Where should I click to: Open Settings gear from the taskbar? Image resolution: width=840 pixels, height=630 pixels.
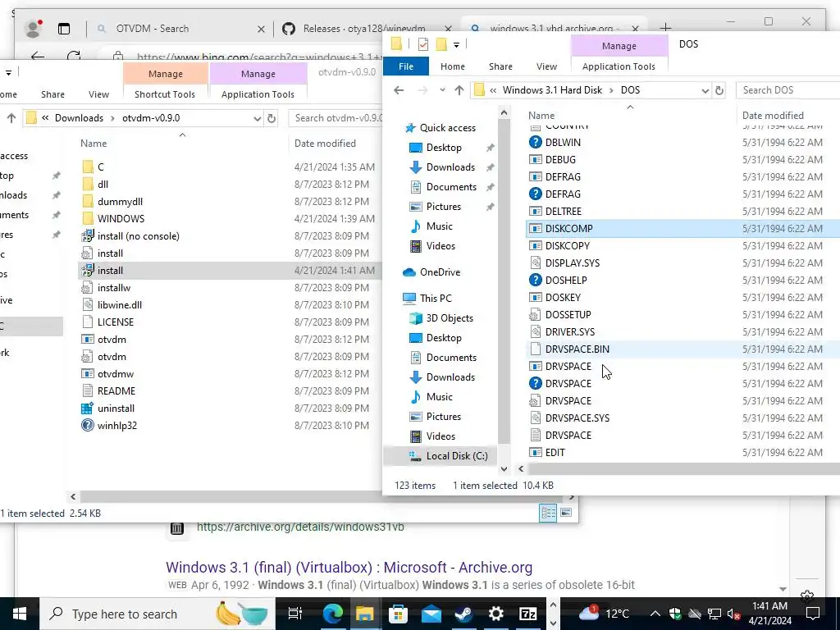[495, 614]
